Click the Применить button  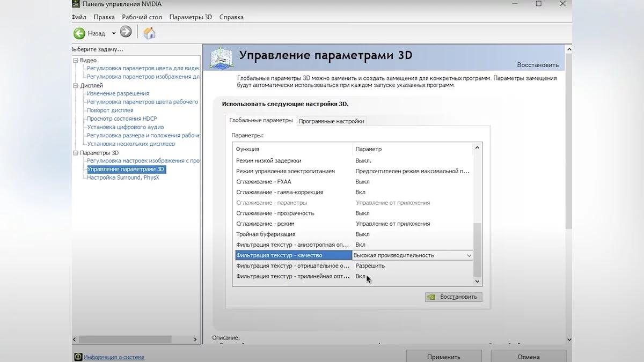[444, 357]
